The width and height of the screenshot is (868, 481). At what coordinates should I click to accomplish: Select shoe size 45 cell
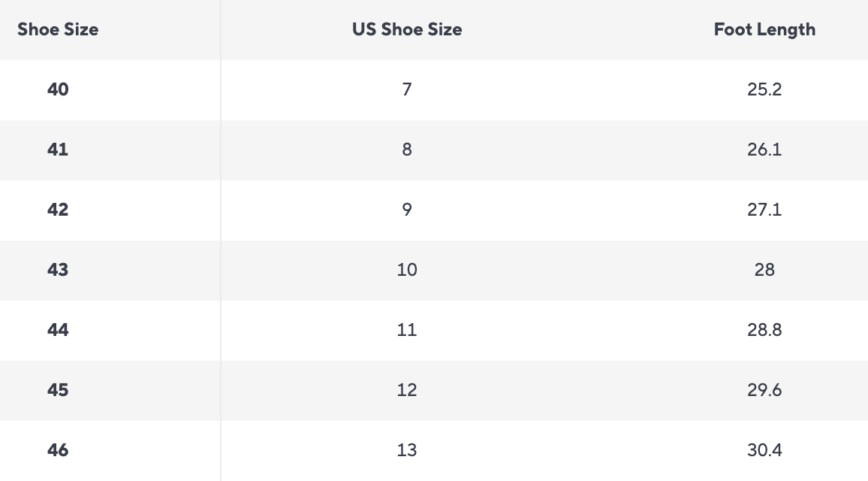[58, 390]
